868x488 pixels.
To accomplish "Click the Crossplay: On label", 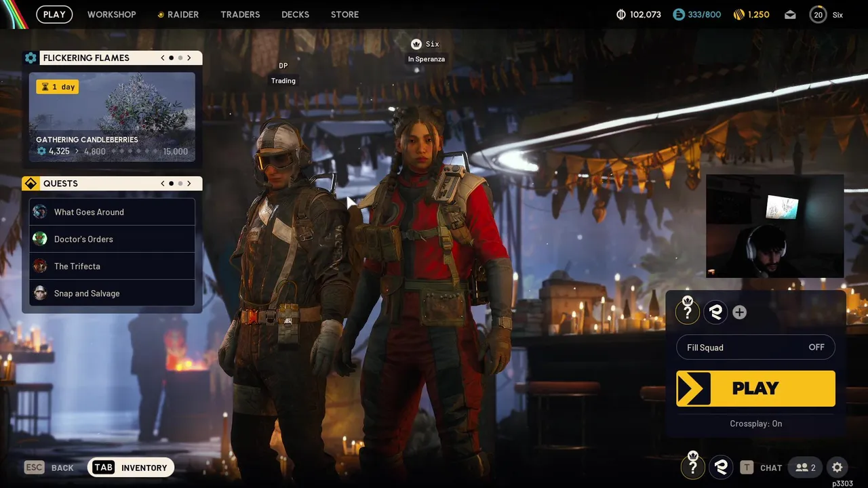I will (x=755, y=424).
